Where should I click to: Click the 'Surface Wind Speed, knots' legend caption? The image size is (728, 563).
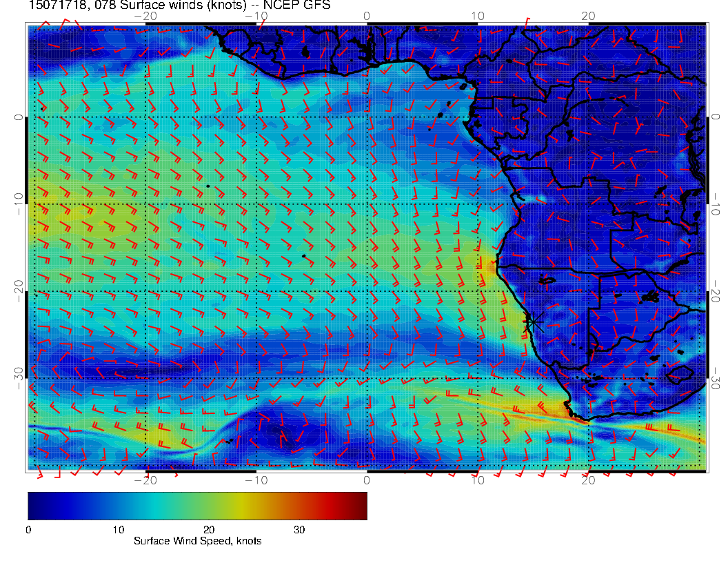[197, 541]
